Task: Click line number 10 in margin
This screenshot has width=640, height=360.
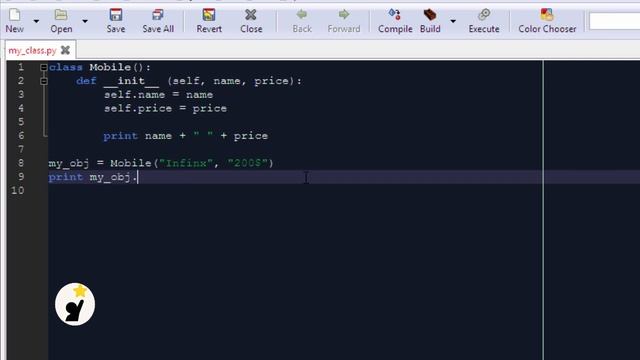Action: [18, 190]
